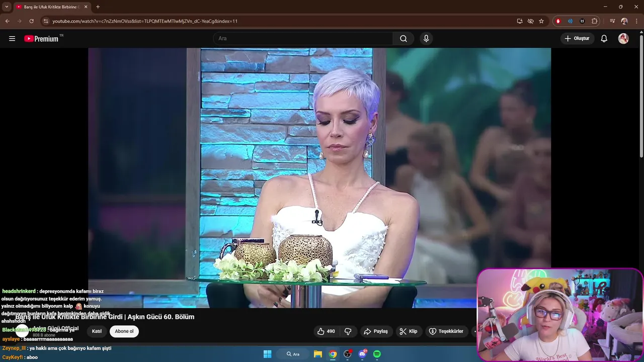The width and height of the screenshot is (644, 362).
Task: Close the YouTube browser tab
Action: (x=86, y=7)
